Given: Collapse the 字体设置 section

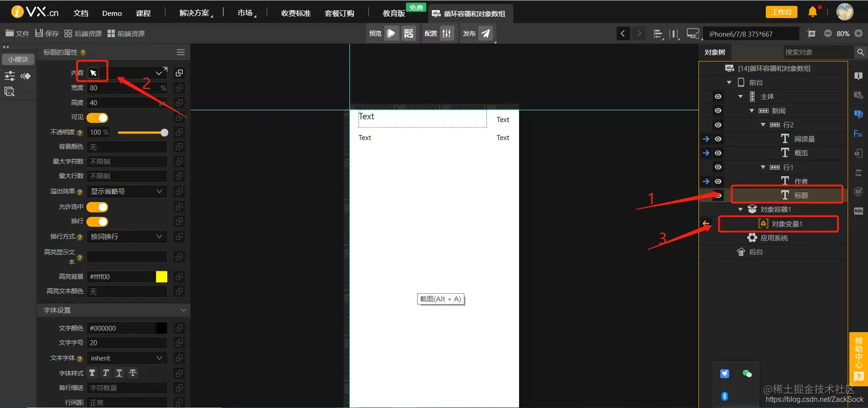Looking at the screenshot, I should pyautogui.click(x=184, y=310).
